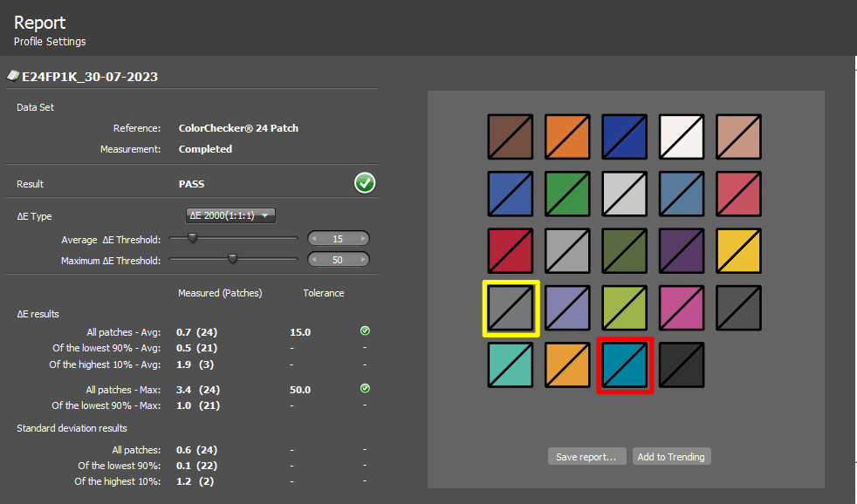The height and width of the screenshot is (504, 857).
Task: Select the red-highlighted cyan patch
Action: point(625,365)
